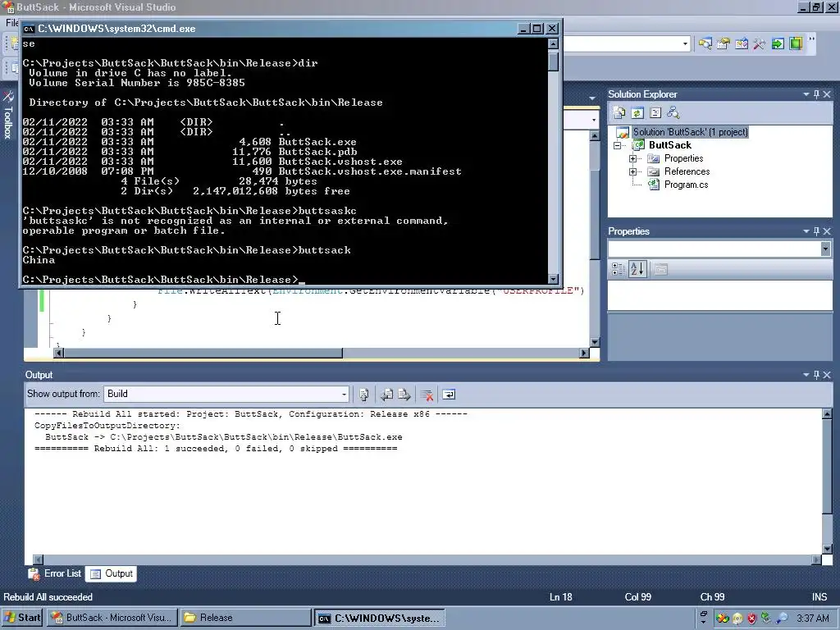Click code editor vertical scroll down arrow
The height and width of the screenshot is (630, 840).
pyautogui.click(x=595, y=342)
